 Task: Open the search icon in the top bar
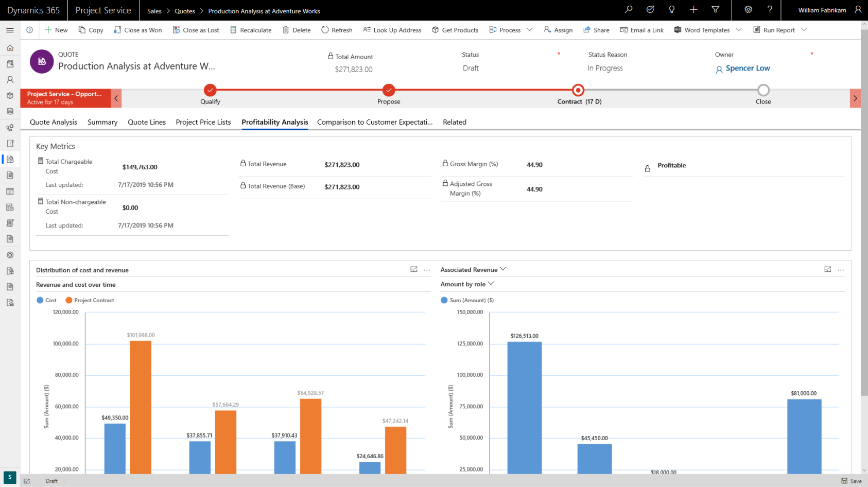(629, 9)
